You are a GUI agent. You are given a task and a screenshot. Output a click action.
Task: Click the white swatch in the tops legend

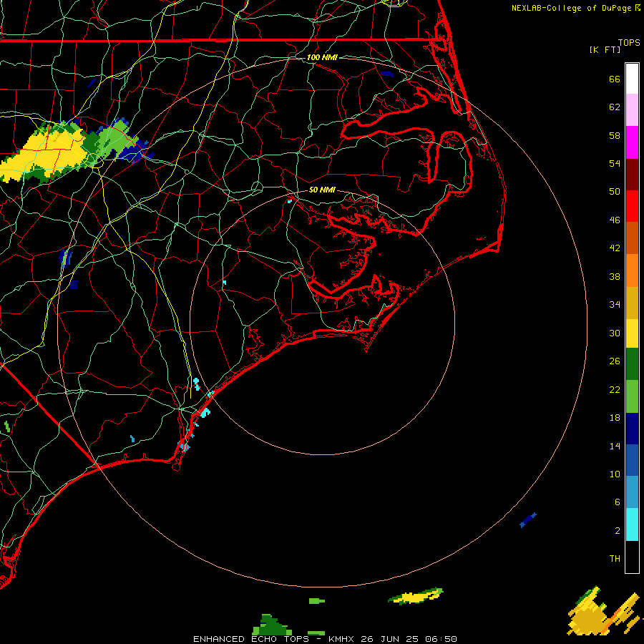[632, 79]
